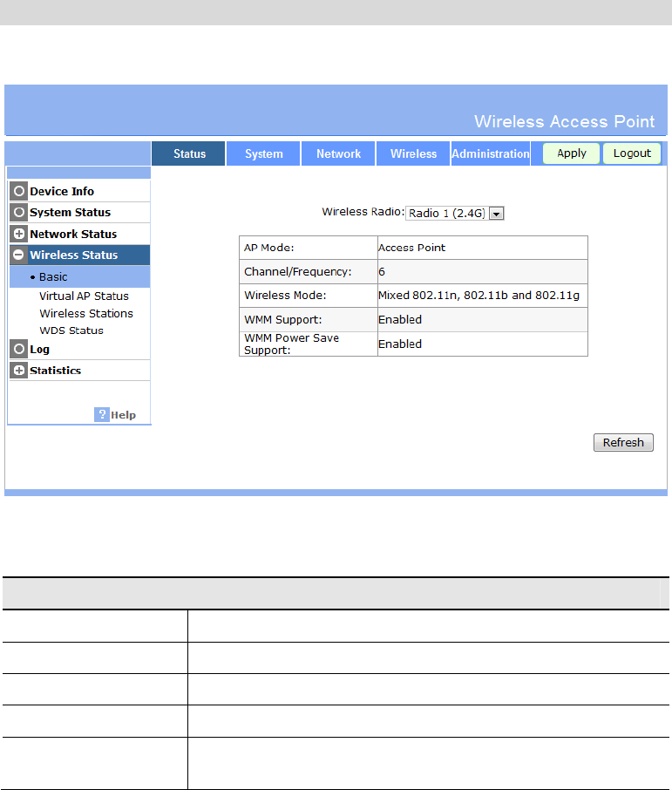Click the Wireless Mode label
Image resolution: width=672 pixels, height=790 pixels.
(285, 296)
